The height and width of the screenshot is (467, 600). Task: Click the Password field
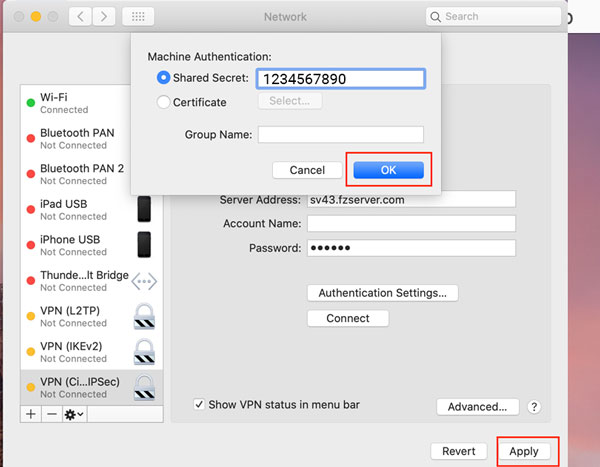point(411,248)
